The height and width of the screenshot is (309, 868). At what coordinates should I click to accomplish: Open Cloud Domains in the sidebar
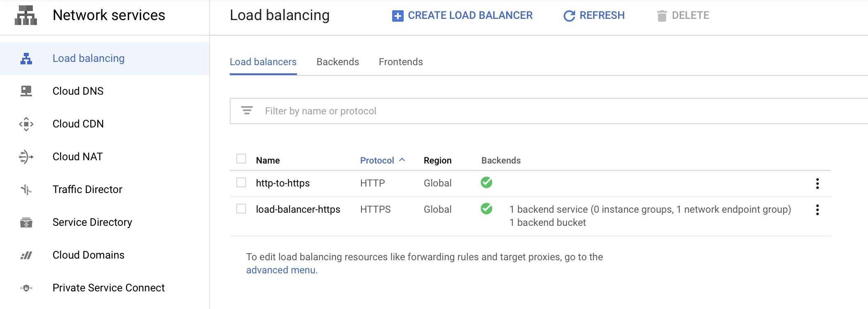[x=105, y=255]
